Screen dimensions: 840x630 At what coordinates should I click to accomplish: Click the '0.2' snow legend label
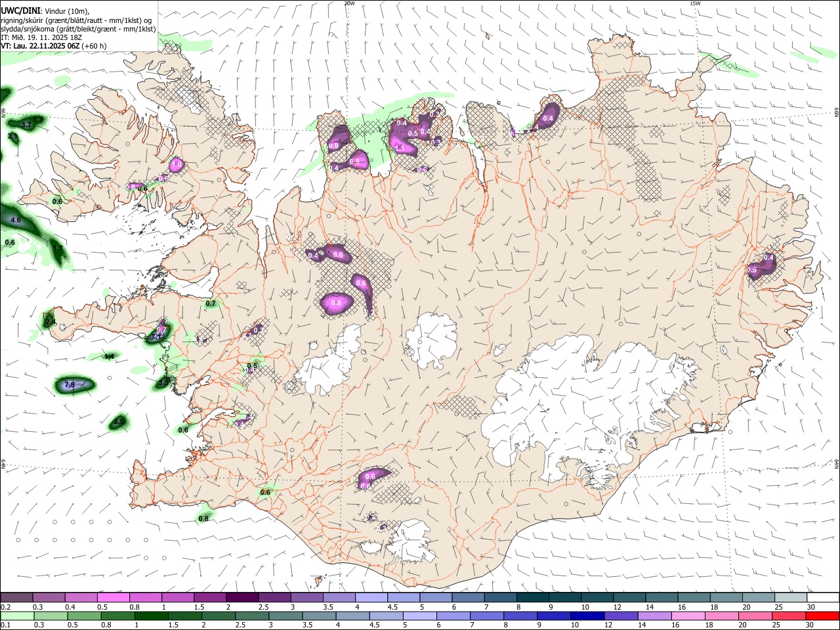tap(5, 607)
